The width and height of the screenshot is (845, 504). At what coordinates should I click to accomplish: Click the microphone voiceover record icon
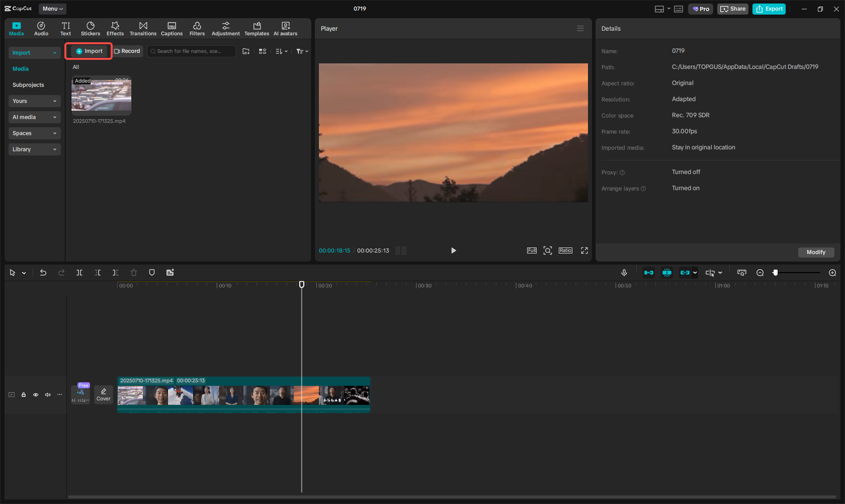coord(624,273)
